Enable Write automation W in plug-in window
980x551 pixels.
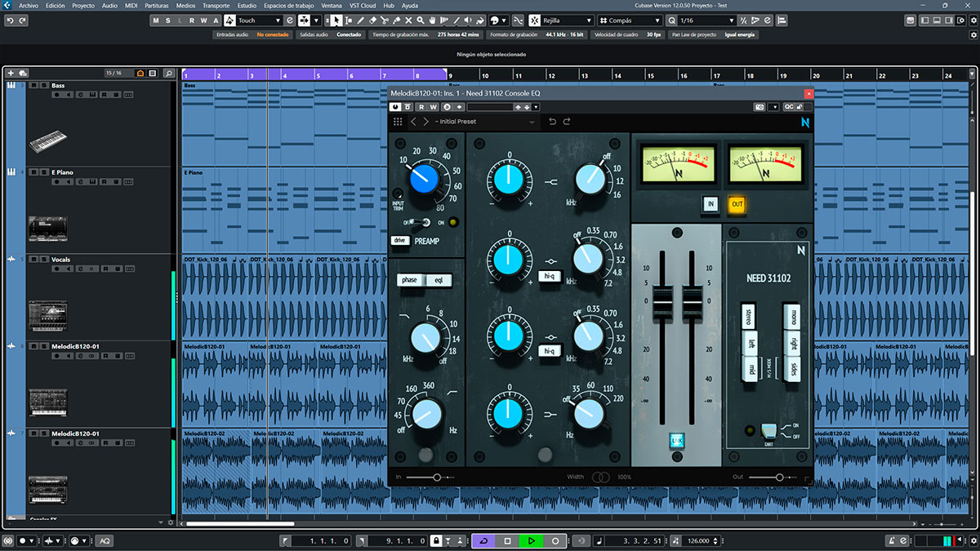[x=433, y=106]
